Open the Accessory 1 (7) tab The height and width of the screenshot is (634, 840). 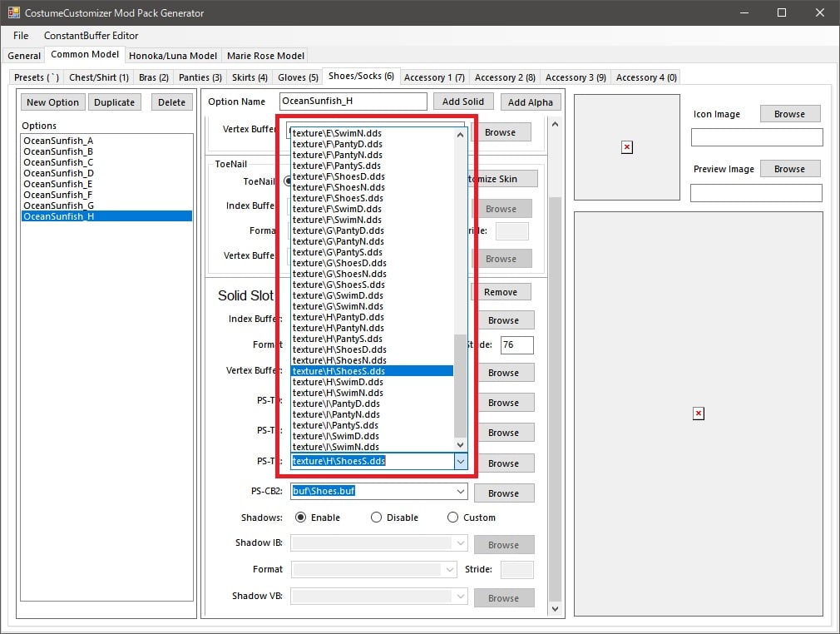[x=434, y=77]
